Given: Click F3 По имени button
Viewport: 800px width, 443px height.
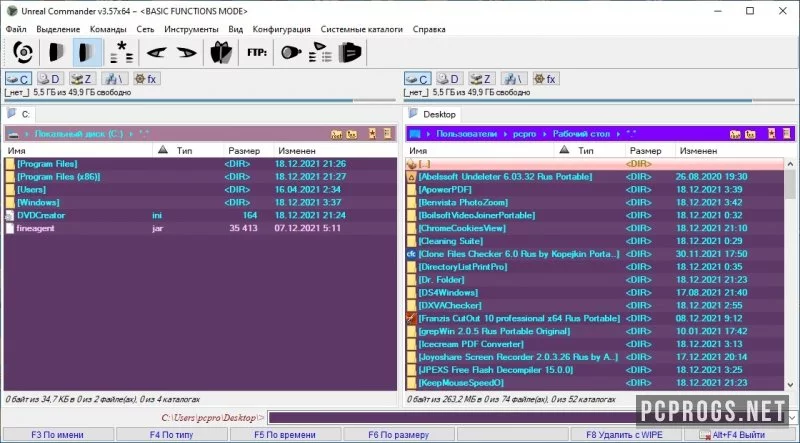Looking at the screenshot, I should click(57, 435).
